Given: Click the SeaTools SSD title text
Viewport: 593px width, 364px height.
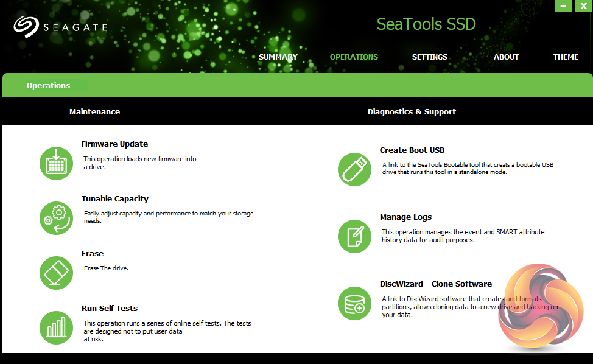Looking at the screenshot, I should (x=426, y=24).
